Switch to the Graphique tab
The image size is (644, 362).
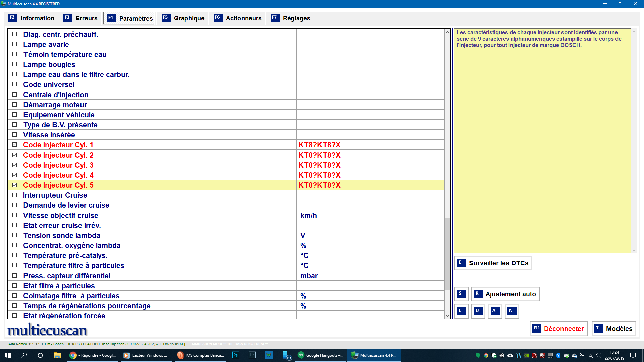pos(183,18)
